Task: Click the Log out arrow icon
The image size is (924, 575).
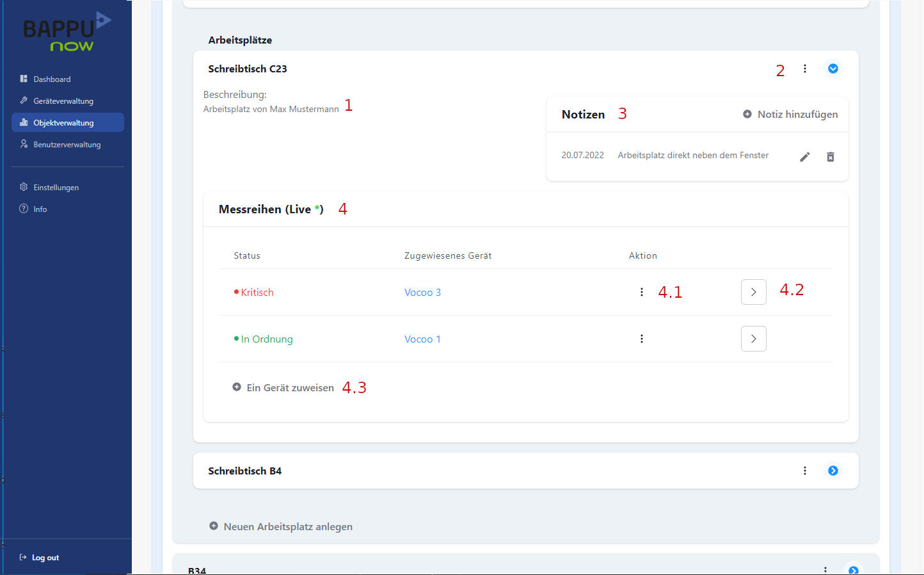Action: [23, 557]
